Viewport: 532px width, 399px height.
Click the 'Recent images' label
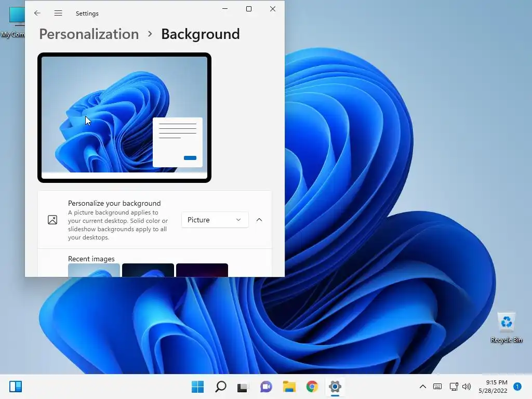[91, 259]
